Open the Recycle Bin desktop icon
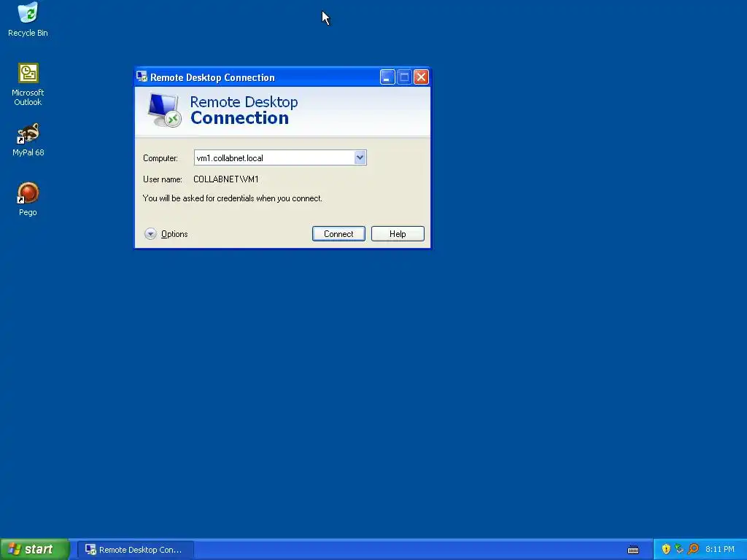 [28, 19]
